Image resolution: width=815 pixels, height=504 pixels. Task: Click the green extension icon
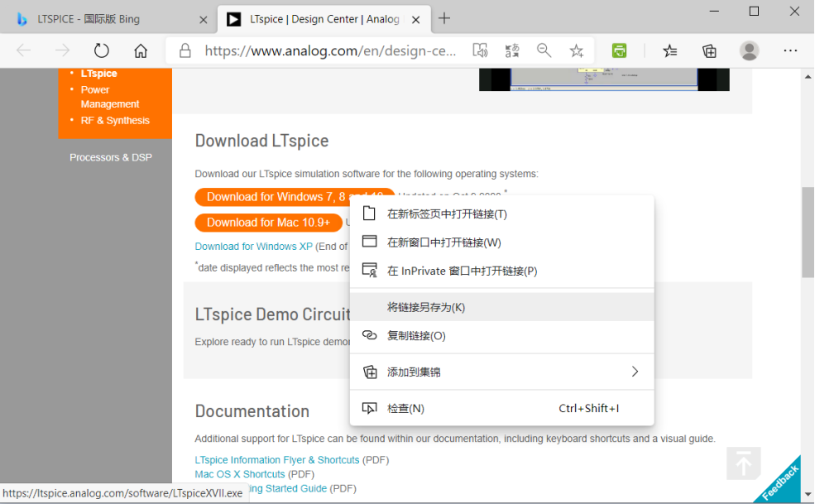pos(619,50)
